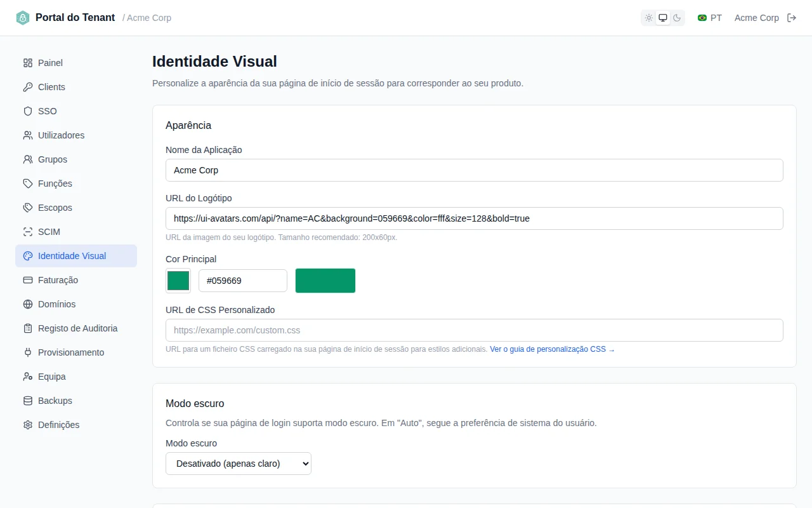
Task: Click the Provisionamento plug icon
Action: click(28, 352)
